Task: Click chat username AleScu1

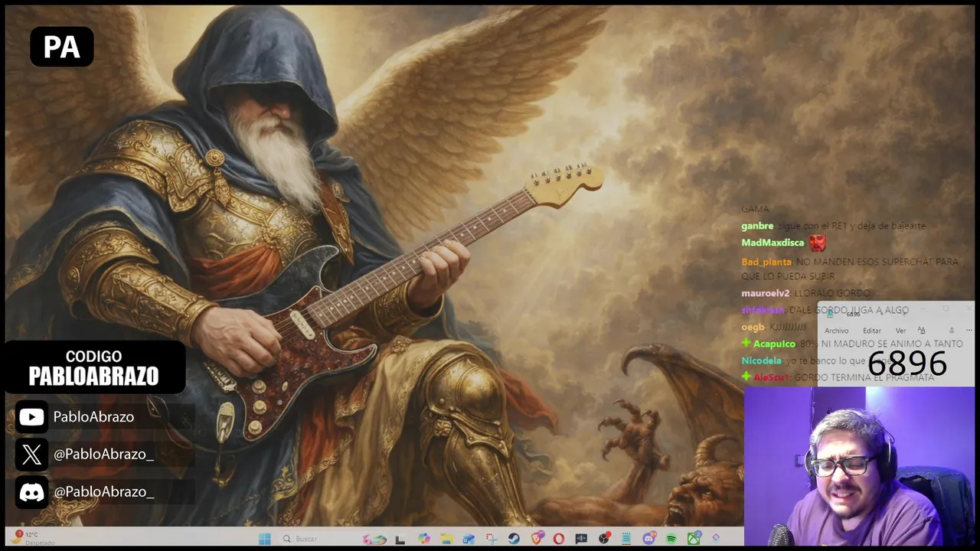Action: [771, 377]
